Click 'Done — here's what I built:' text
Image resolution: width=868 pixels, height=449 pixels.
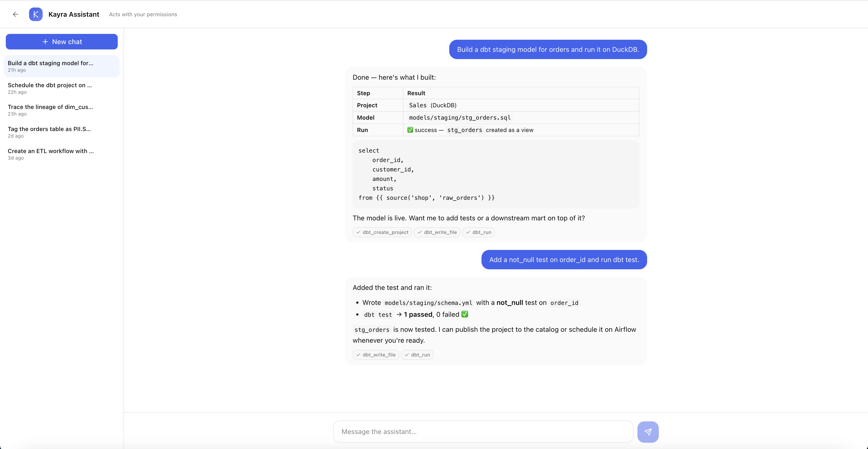point(394,77)
